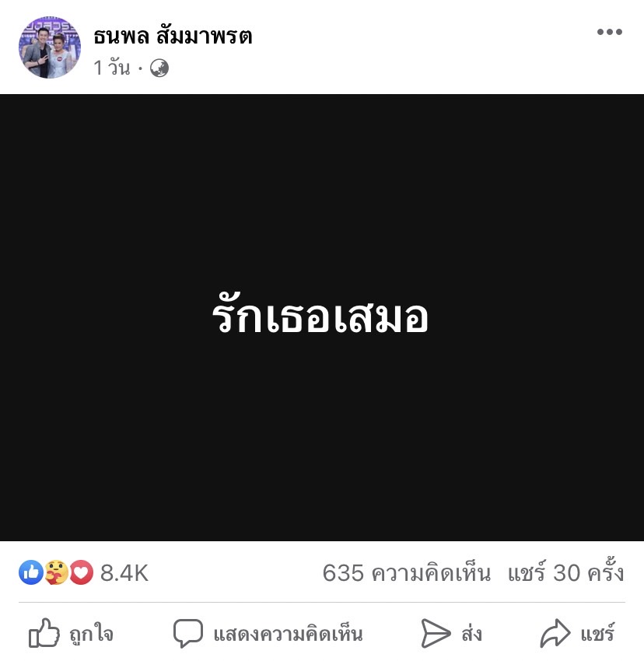Click the care hug reaction emoji
Screen dimensions: 644x661
(56, 572)
